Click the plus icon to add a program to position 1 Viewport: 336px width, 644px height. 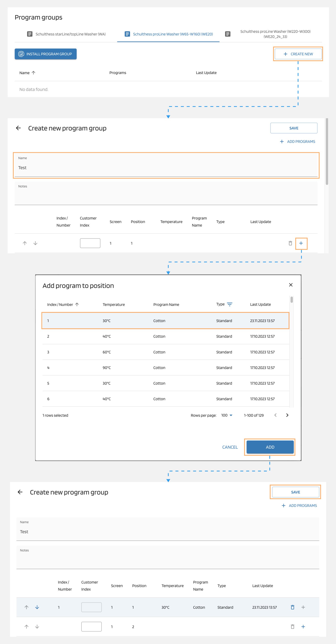[301, 243]
